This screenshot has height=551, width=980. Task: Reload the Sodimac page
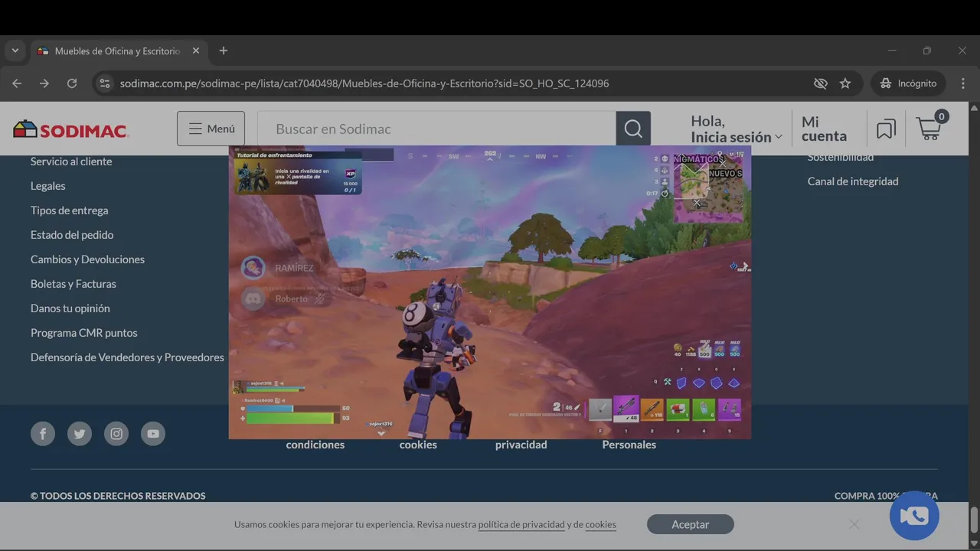coord(72,83)
